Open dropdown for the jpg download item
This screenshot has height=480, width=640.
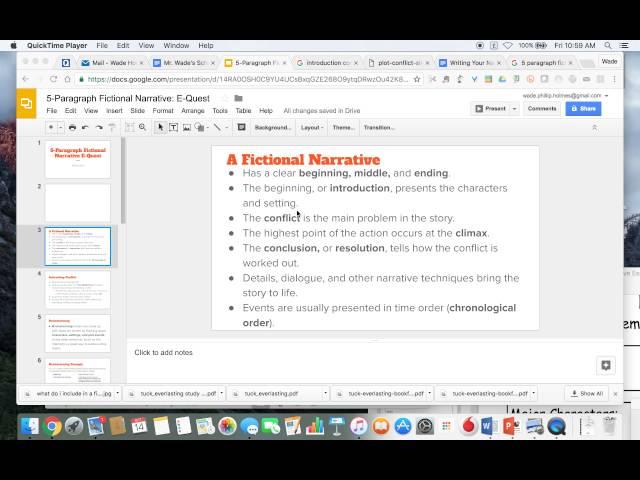[x=118, y=393]
